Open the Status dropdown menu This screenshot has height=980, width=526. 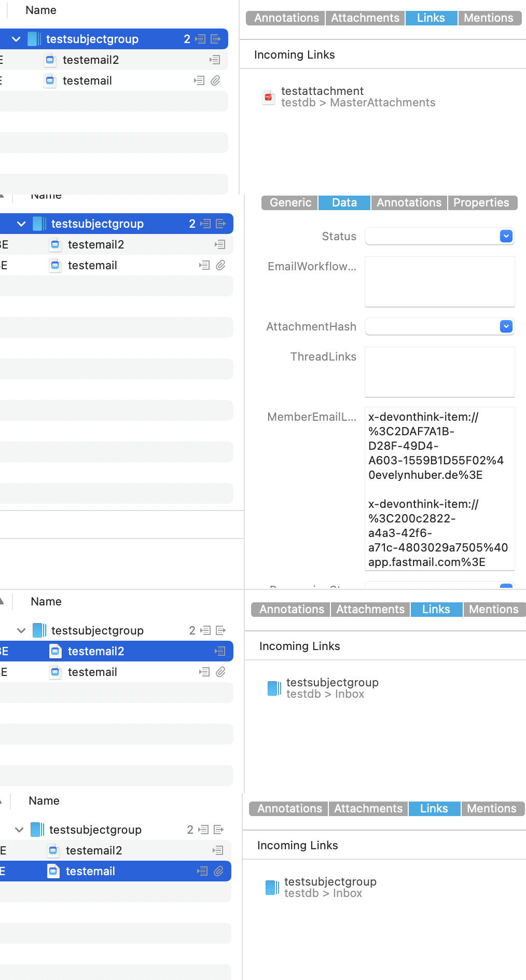tap(506, 236)
